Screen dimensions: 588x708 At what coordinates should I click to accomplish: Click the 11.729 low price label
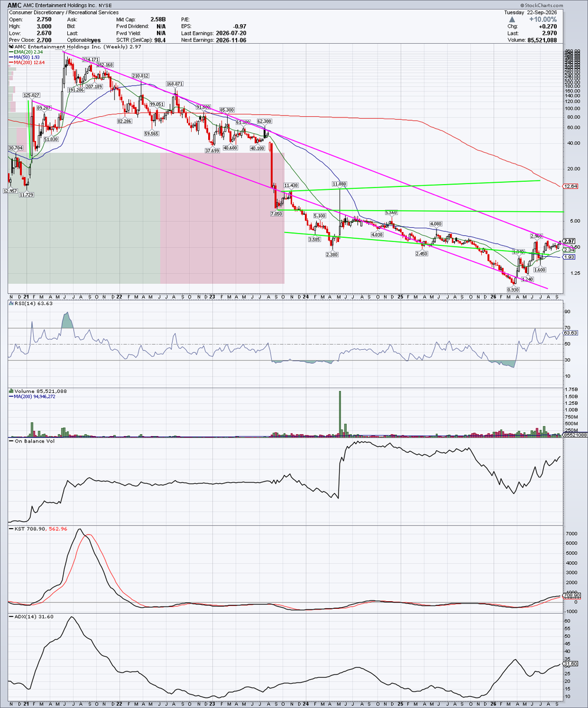(x=27, y=195)
